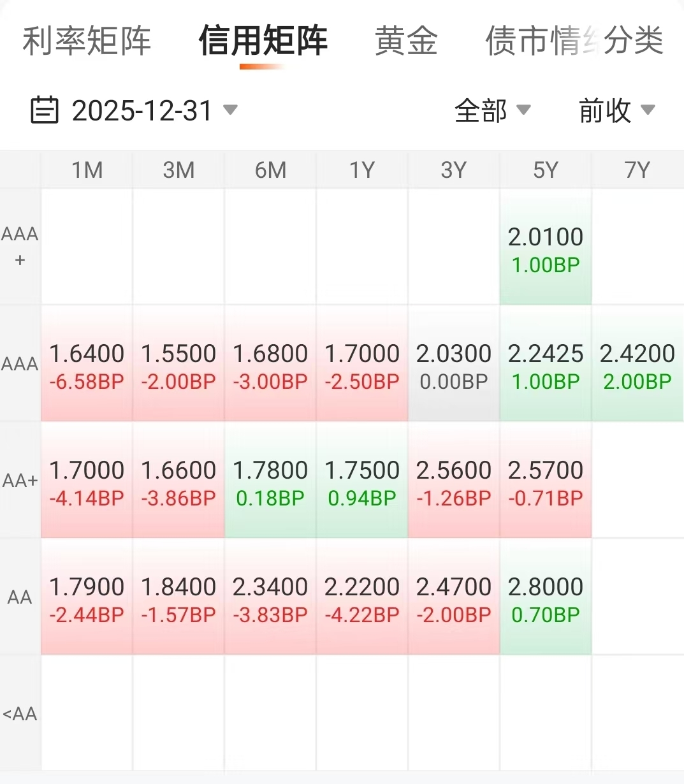The image size is (684, 784).
Task: Switch to the 利率矩阵 tab
Action: 87,41
